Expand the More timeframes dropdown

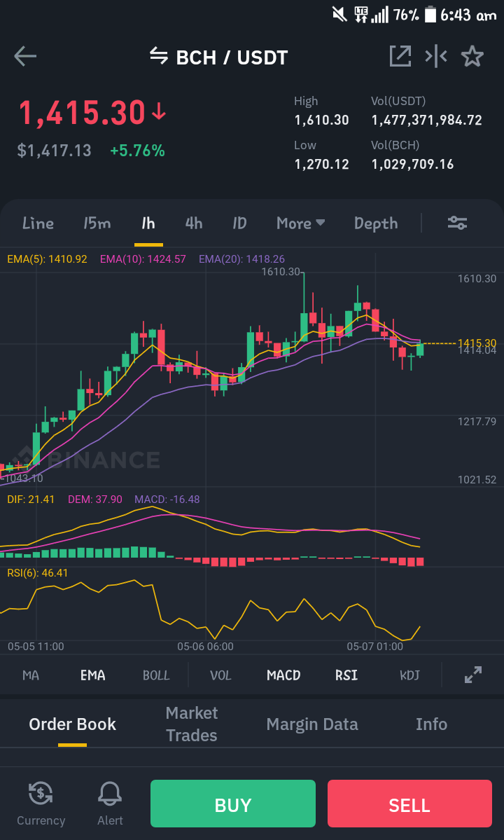coord(301,223)
